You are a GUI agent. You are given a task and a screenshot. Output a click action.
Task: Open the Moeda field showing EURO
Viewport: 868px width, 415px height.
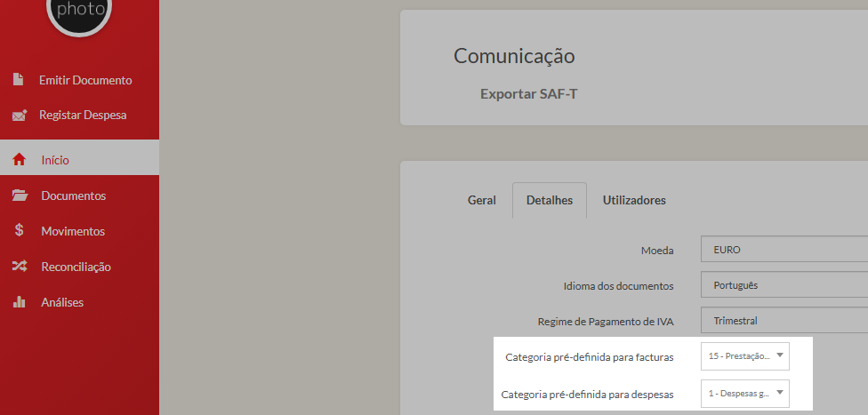click(x=783, y=250)
